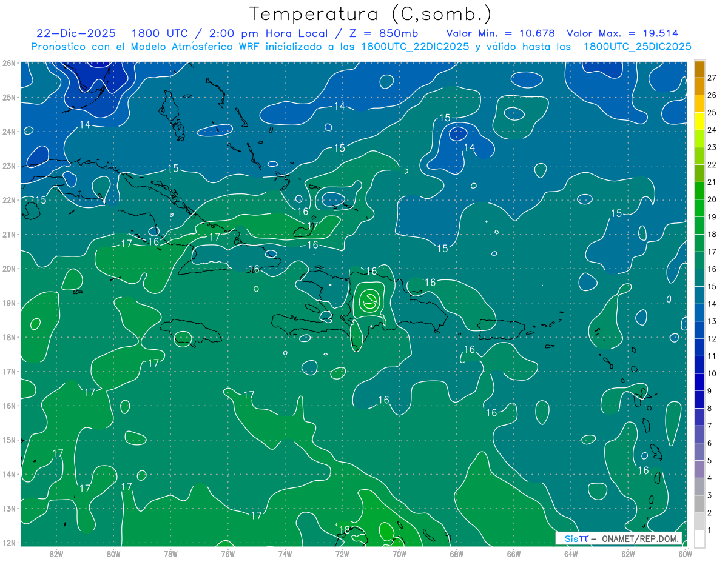Click the title "Temperatura (C,somb.)"
Screen dimensions: 728x562
(x=371, y=14)
